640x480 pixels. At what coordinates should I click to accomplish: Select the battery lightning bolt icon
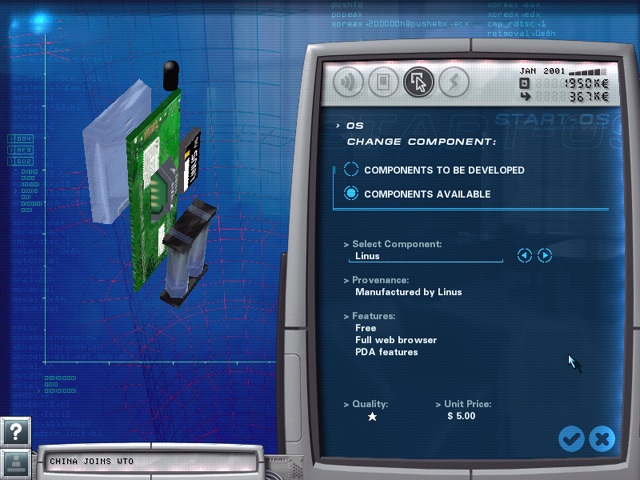pos(454,82)
